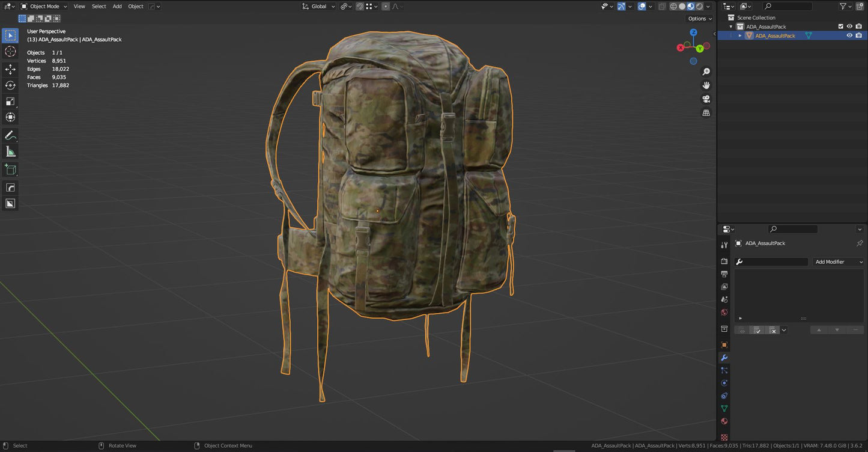
Task: Show Physics Properties panel
Action: pyautogui.click(x=724, y=383)
